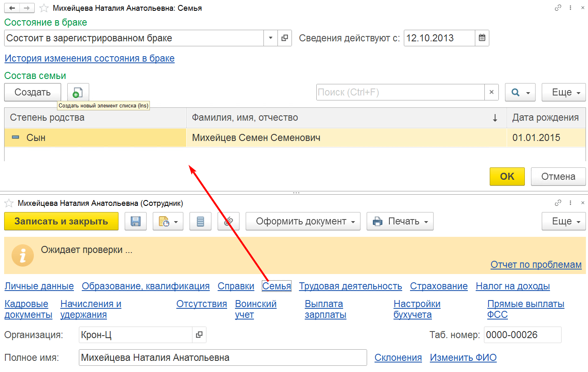Open Выплата зарплаты link
588x372 pixels.
click(325, 309)
